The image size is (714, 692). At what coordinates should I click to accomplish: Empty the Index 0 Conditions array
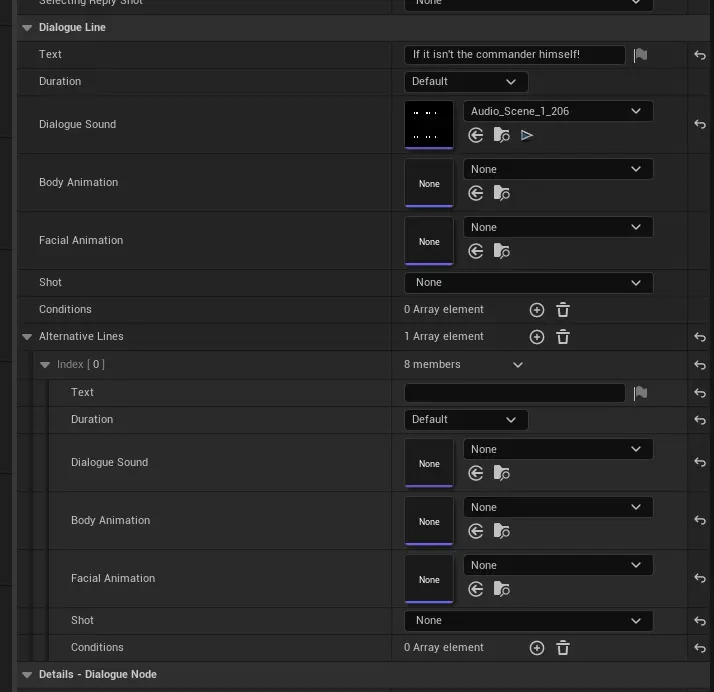point(563,647)
